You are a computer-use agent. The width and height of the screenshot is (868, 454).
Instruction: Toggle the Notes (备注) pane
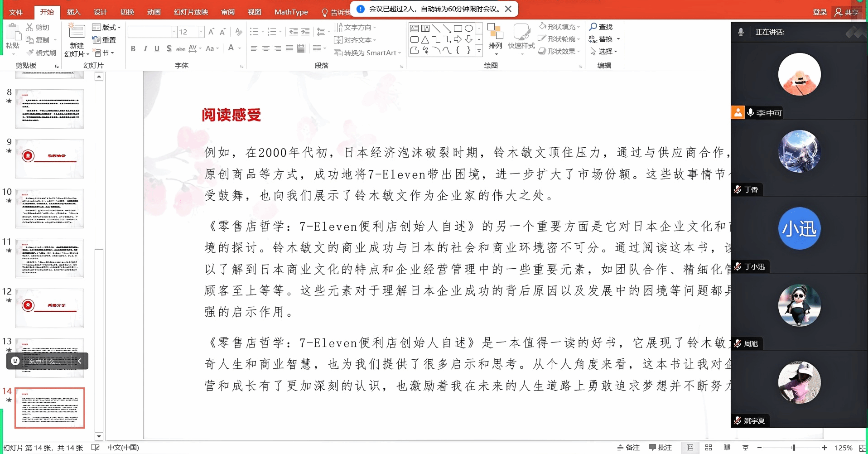pos(628,448)
